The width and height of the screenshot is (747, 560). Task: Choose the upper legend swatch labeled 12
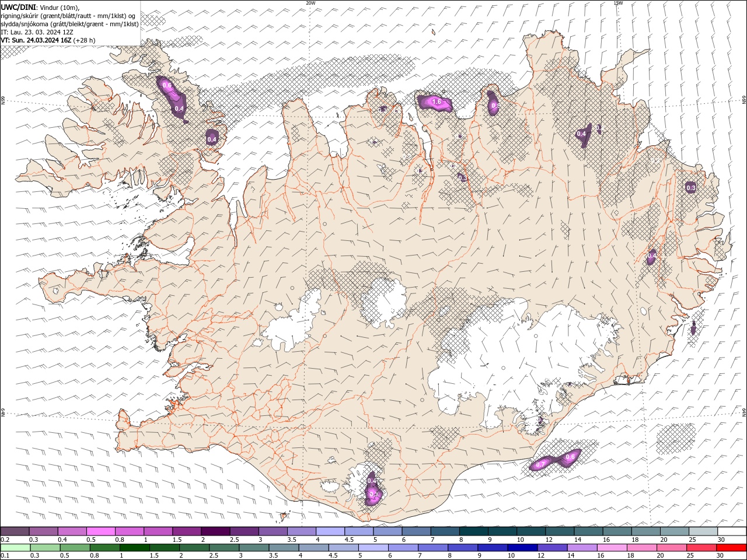tap(559, 531)
